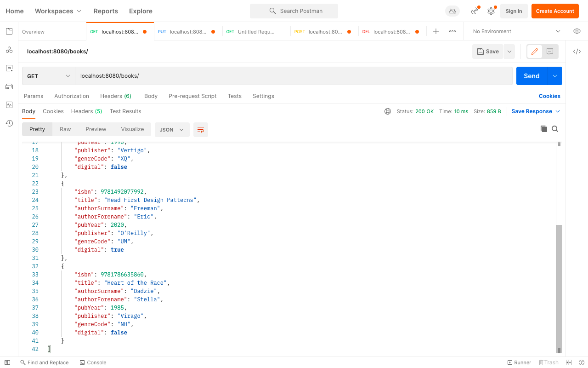This screenshot has width=588, height=368.
Task: Open the History sidebar icon
Action: 9,123
